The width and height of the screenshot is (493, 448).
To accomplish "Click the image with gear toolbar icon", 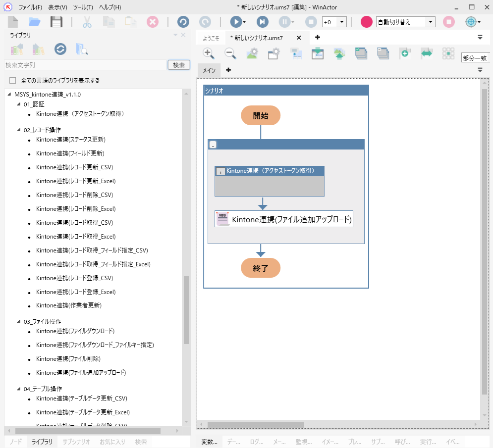I will pos(252,53).
